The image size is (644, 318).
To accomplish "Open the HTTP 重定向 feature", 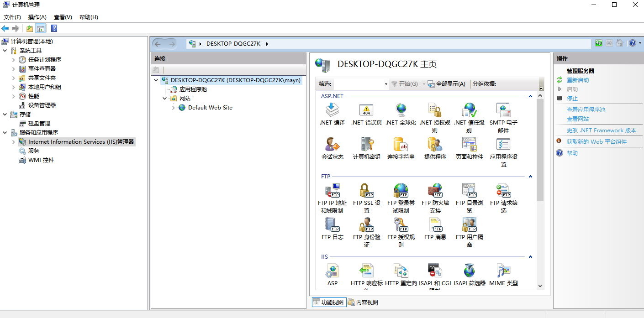I will pyautogui.click(x=401, y=272).
